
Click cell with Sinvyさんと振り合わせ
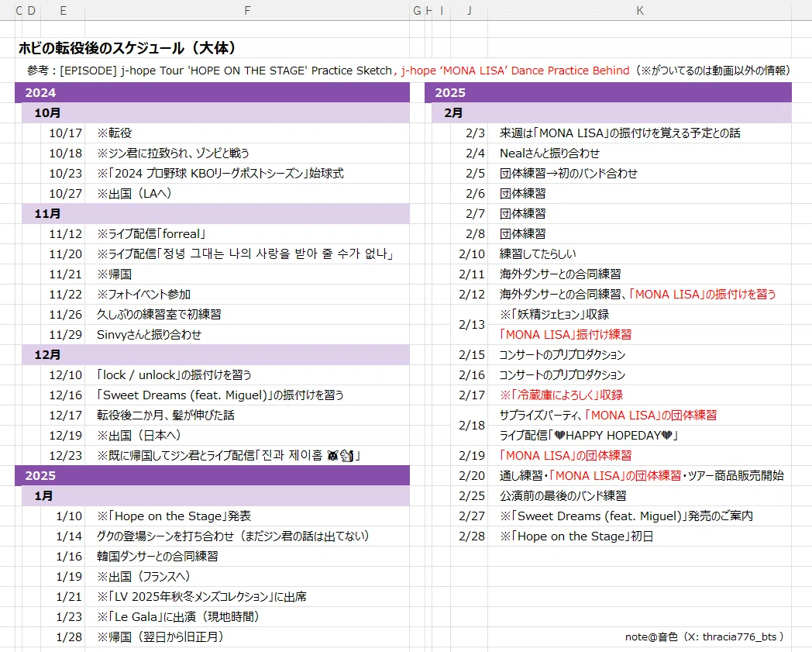(247, 334)
